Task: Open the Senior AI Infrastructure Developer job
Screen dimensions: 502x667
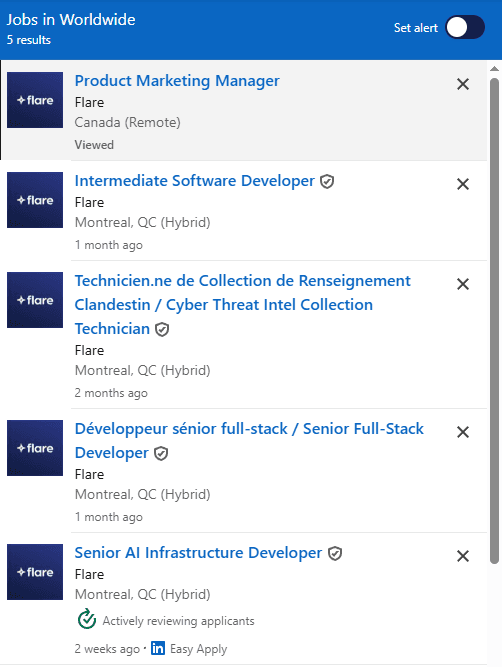Action: [x=198, y=553]
